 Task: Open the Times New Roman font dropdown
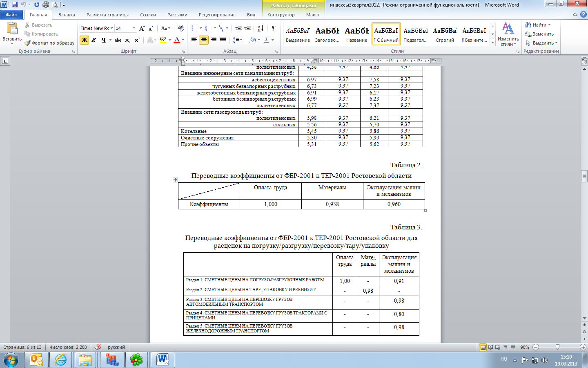pos(111,28)
